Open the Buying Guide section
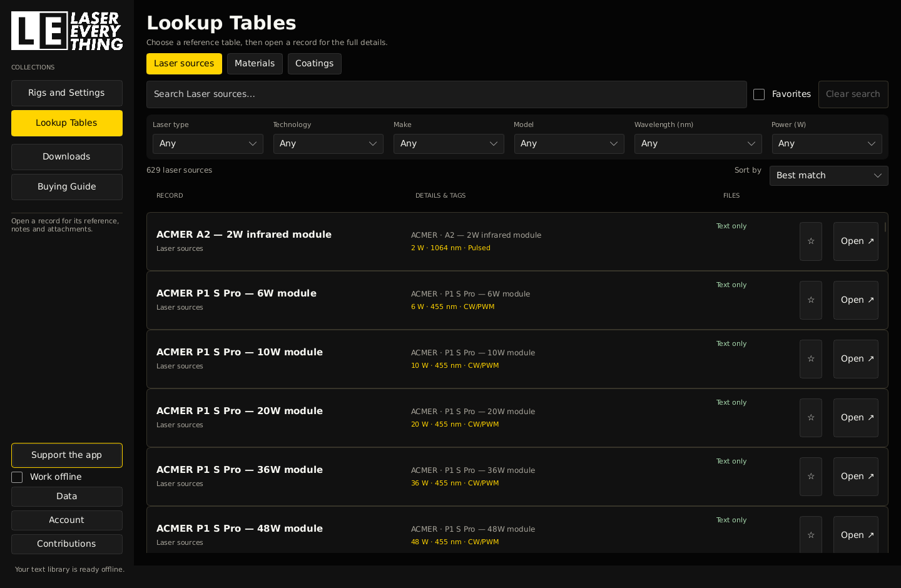 [x=67, y=187]
